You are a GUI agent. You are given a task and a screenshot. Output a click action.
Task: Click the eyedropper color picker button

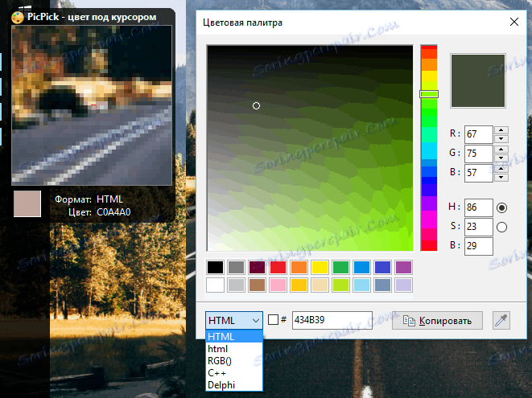pos(501,320)
